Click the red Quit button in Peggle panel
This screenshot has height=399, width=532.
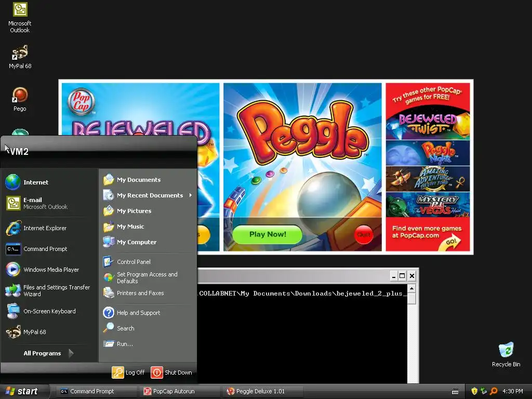364,234
